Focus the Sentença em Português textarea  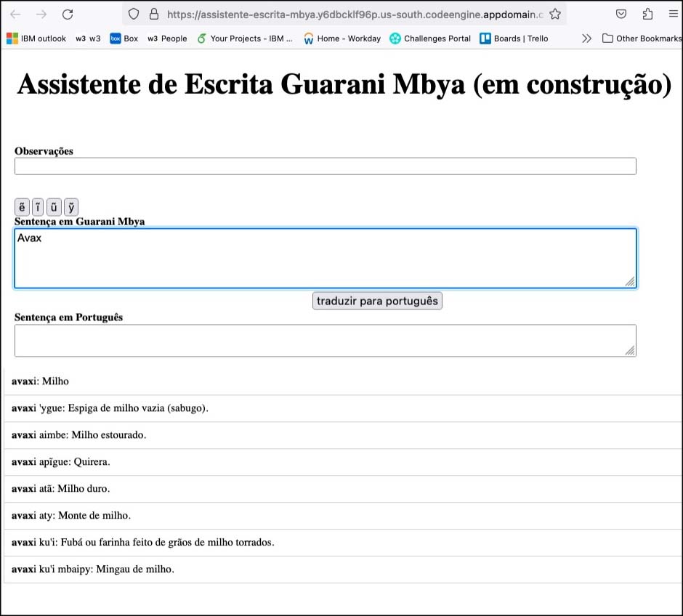point(326,341)
